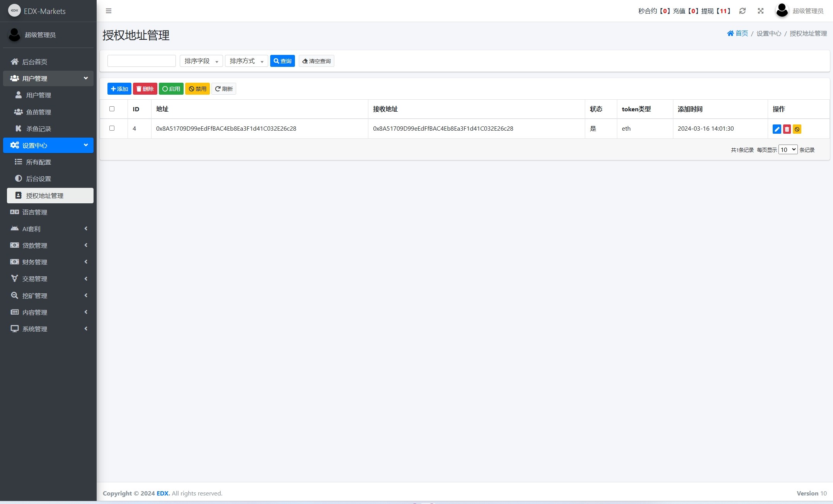
Task: Click the admin avatar at top right
Action: click(x=782, y=10)
